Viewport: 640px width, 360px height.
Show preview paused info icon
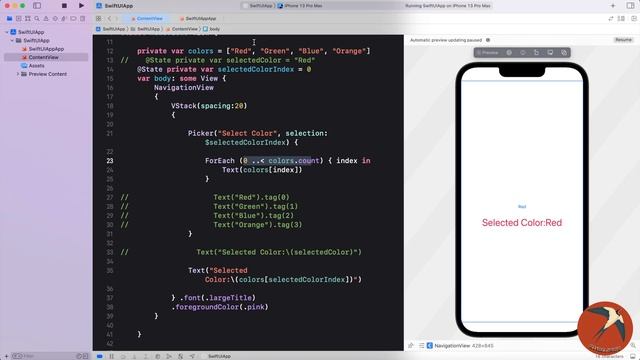coord(488,40)
